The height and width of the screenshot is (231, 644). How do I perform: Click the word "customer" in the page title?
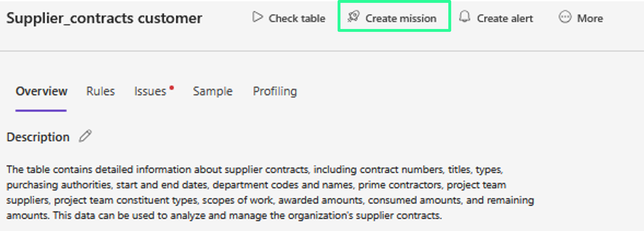pyautogui.click(x=170, y=18)
